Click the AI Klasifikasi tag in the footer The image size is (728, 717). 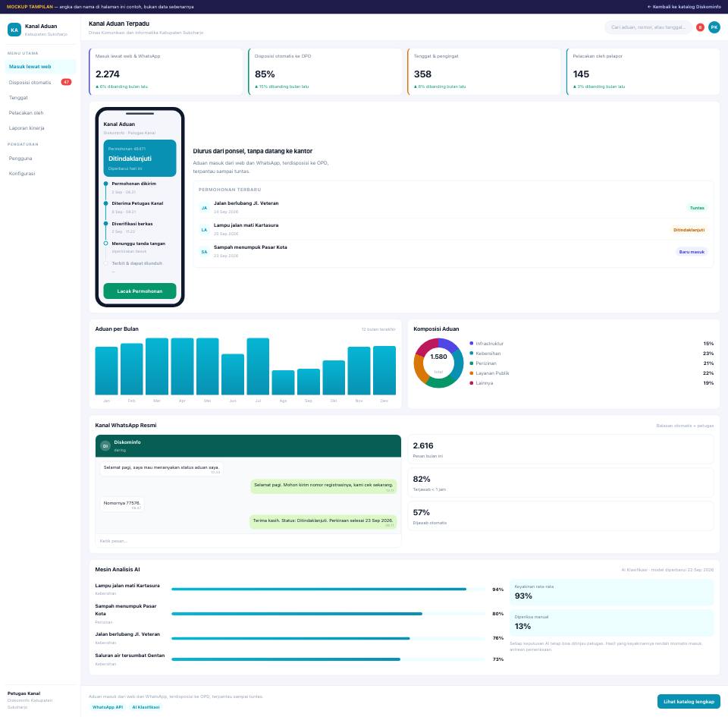coord(146,707)
